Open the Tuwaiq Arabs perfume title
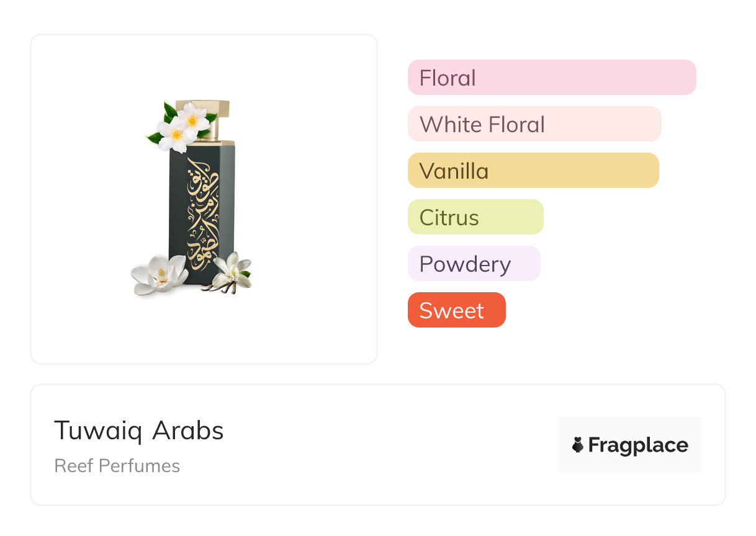This screenshot has height=536, width=756. pyautogui.click(x=139, y=431)
